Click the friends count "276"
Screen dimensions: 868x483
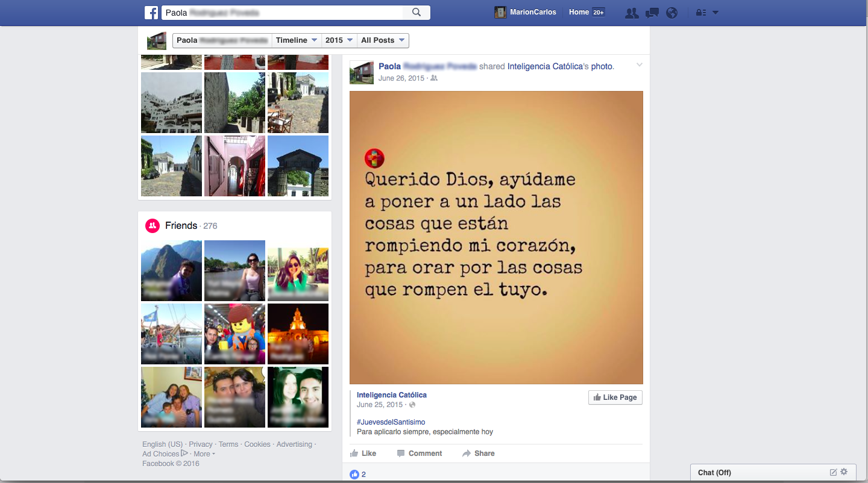point(210,226)
